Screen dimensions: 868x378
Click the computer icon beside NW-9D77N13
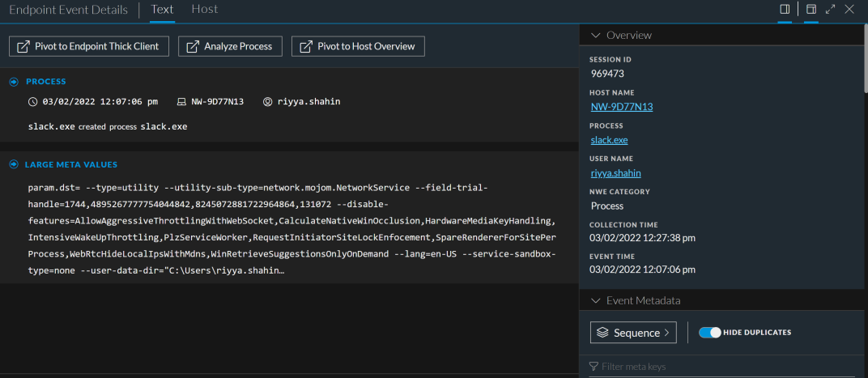pos(181,103)
